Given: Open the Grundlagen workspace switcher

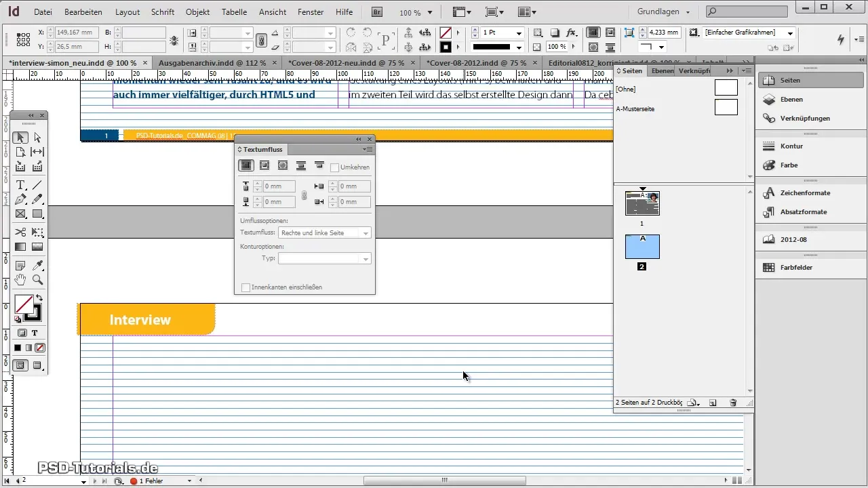Looking at the screenshot, I should 664,12.
